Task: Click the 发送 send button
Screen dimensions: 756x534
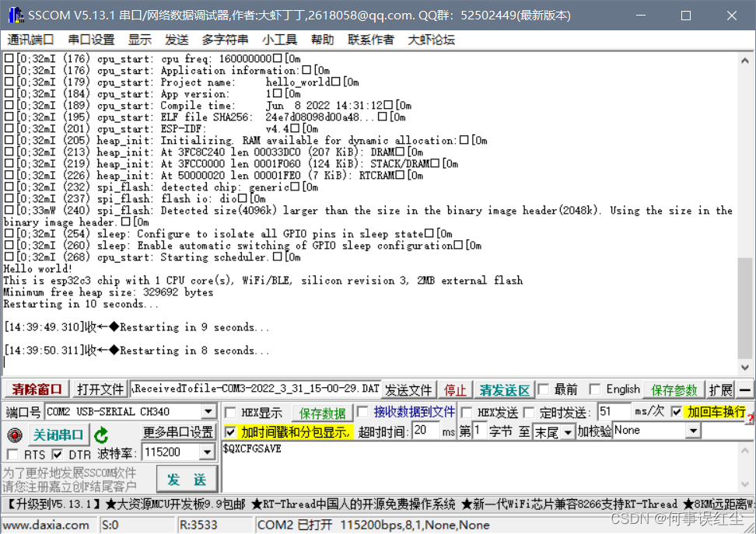Action: point(187,479)
